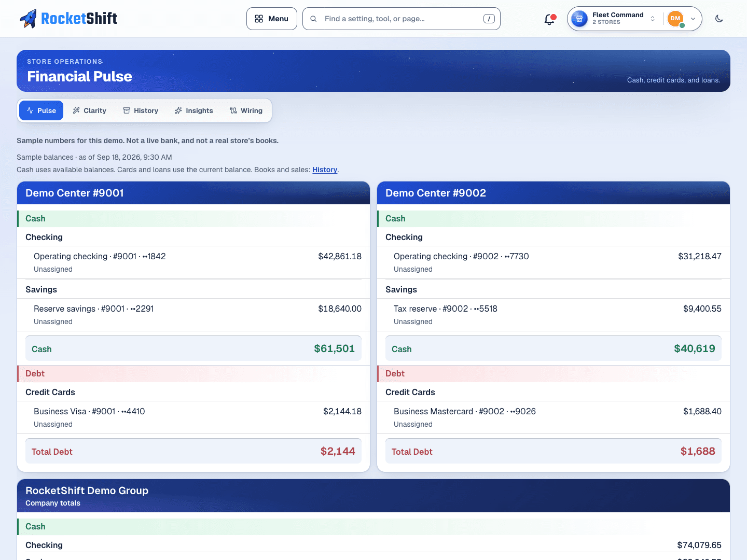
Task: Click the $1,688.40 Business Mastercard balance
Action: [x=702, y=411]
